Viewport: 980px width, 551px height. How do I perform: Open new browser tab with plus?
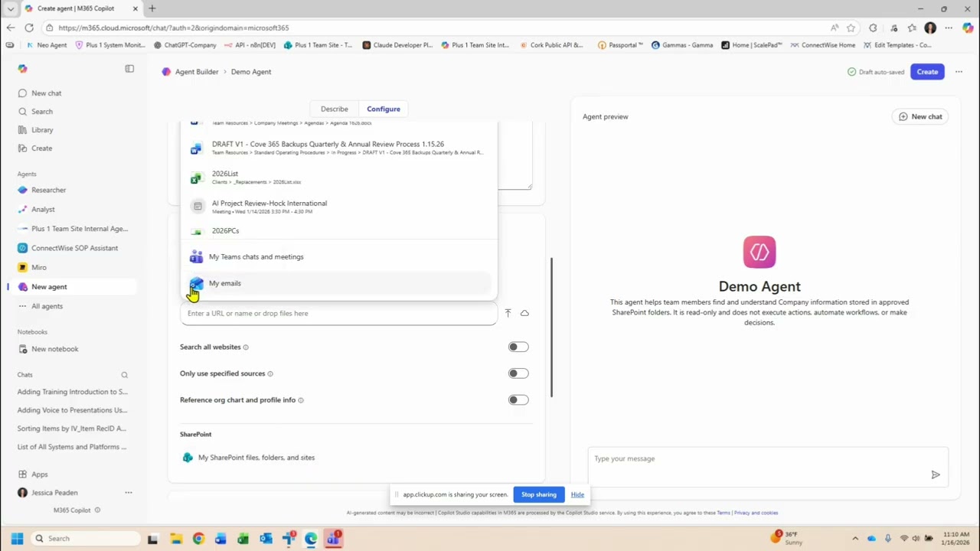click(x=152, y=8)
